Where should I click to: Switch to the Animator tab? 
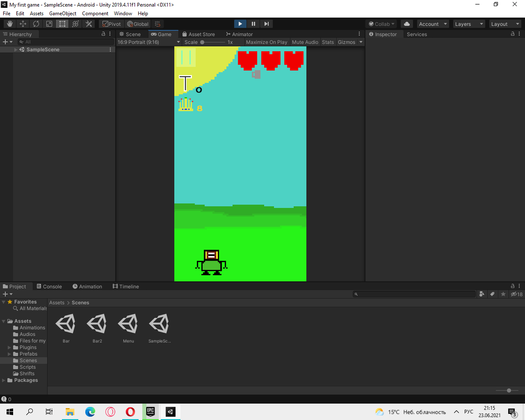(239, 34)
